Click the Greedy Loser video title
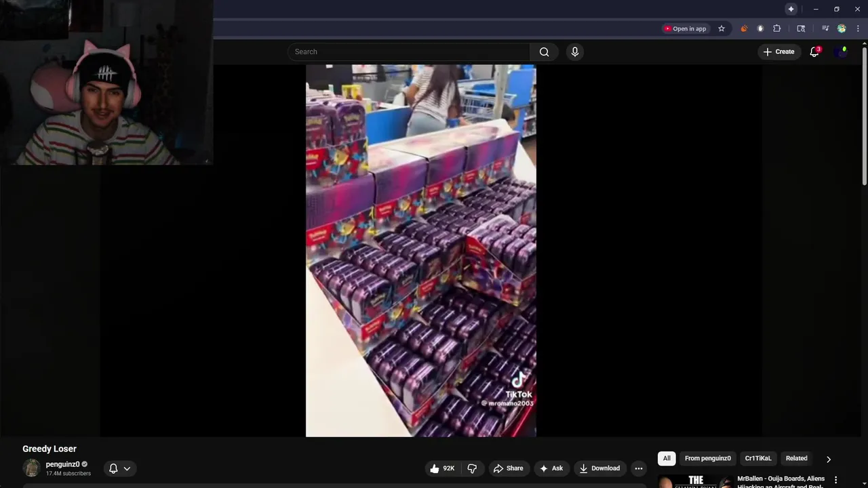Image resolution: width=868 pixels, height=488 pixels. pyautogui.click(x=50, y=449)
